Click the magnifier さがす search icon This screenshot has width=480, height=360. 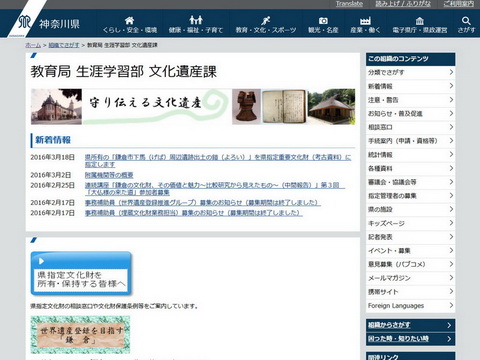pos(466,21)
